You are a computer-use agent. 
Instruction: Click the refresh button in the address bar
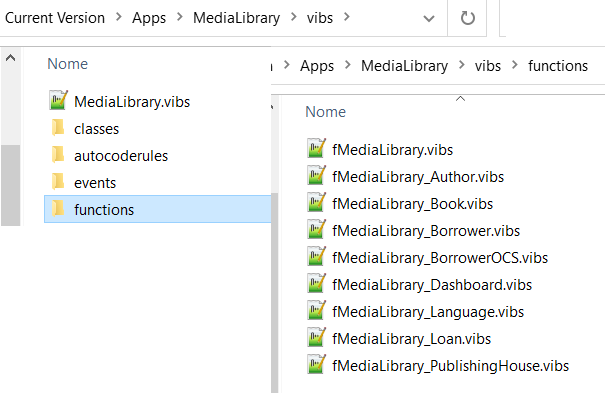(467, 18)
